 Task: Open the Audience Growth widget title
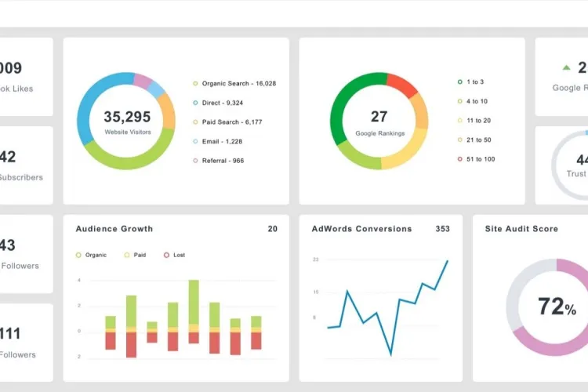pos(114,229)
